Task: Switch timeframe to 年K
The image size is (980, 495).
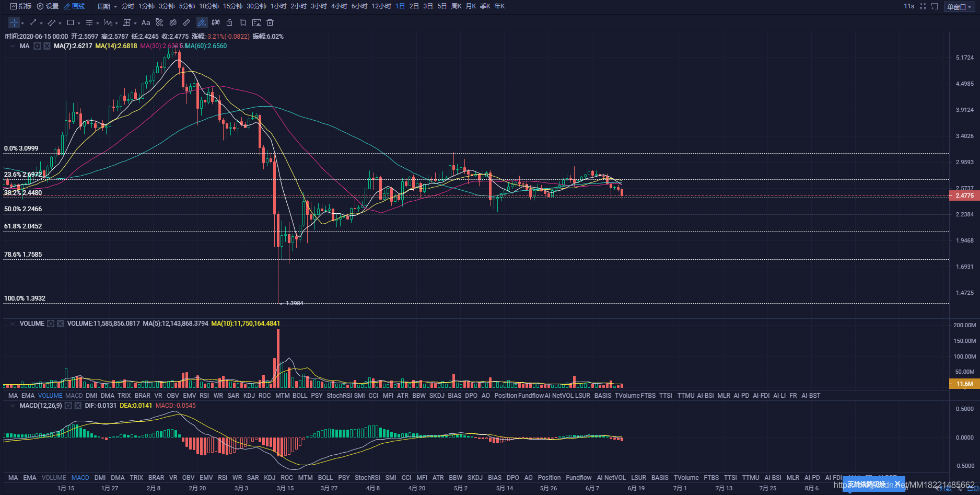Action: pos(499,6)
